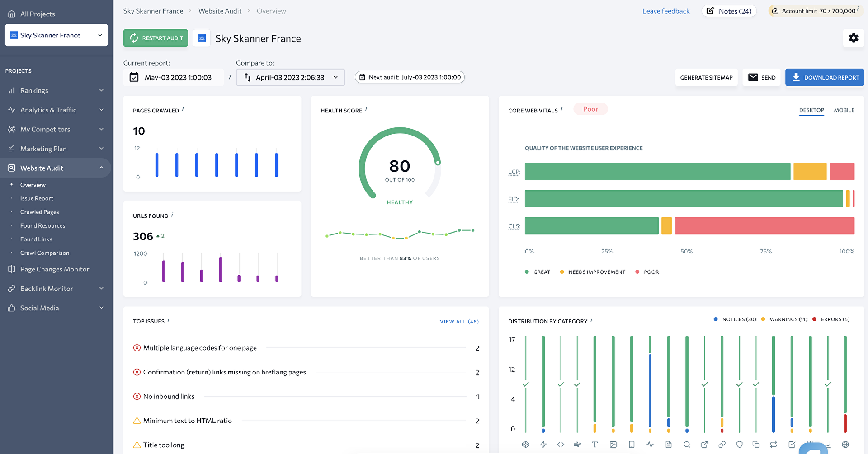Image resolution: width=868 pixels, height=454 pixels.
Task: Open All Projects home icon
Action: click(x=12, y=14)
